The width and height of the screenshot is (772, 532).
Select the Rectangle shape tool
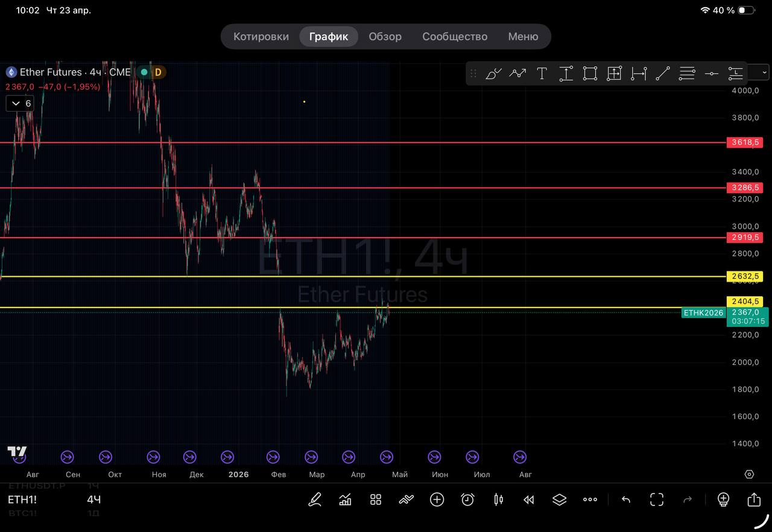tap(590, 74)
